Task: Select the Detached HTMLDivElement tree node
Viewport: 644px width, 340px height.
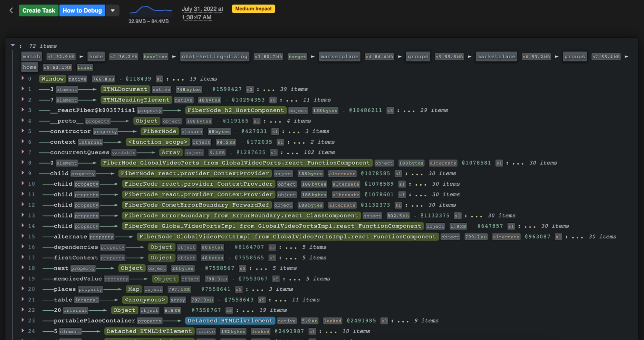Action: click(230, 321)
